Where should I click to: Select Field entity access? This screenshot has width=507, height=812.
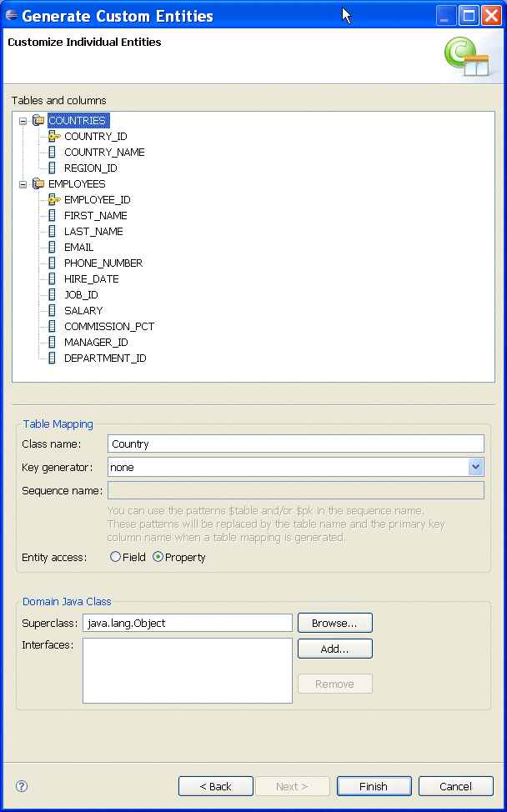point(115,557)
